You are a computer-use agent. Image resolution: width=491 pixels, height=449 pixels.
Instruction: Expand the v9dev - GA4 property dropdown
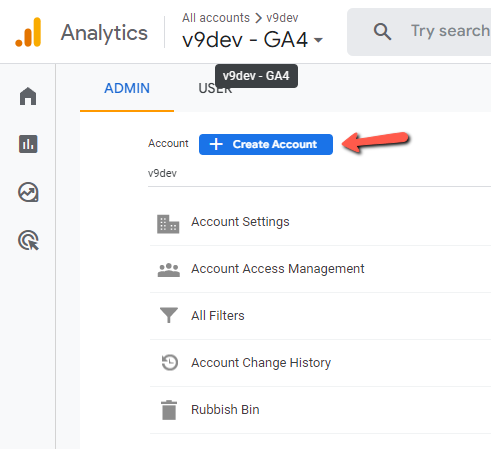coord(253,40)
